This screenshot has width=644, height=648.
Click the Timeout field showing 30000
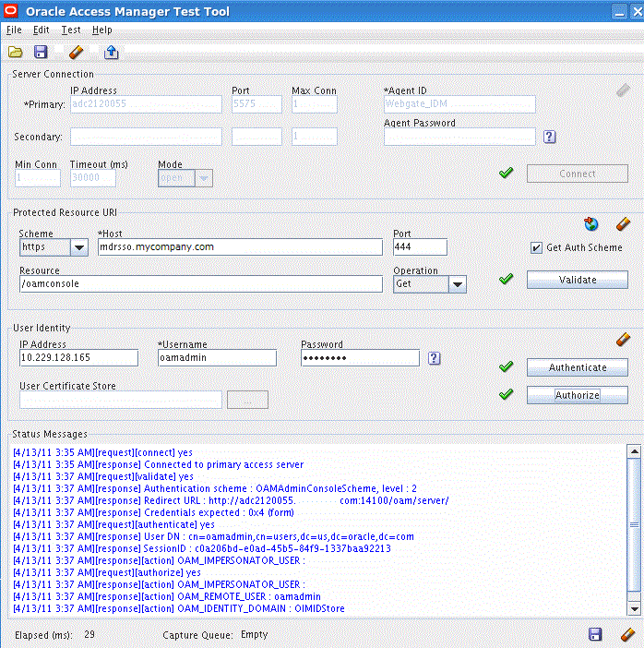[92, 178]
